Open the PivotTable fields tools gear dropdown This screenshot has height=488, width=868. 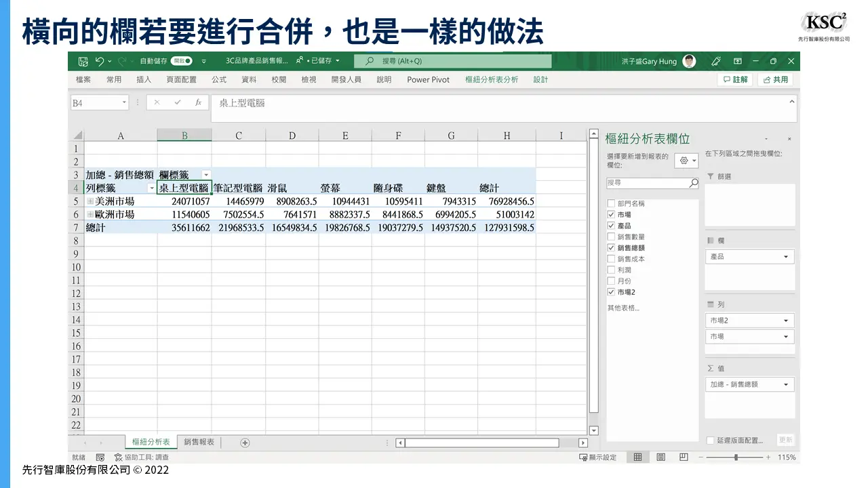click(688, 161)
